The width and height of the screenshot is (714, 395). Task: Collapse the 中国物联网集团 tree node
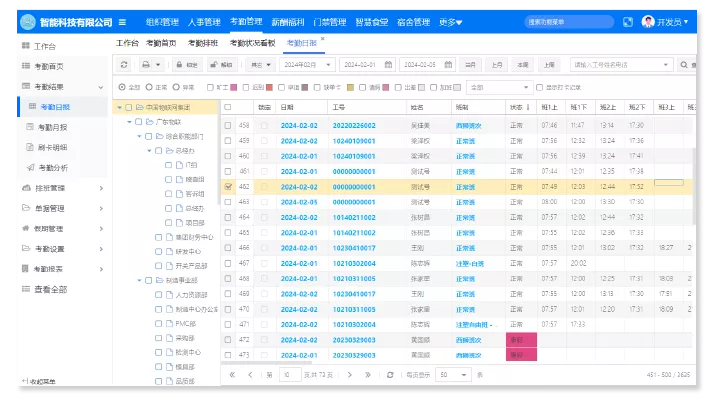pyautogui.click(x=119, y=108)
